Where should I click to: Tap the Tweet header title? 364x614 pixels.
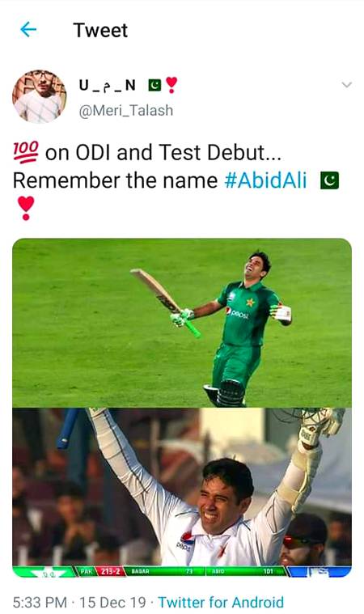pos(100,30)
